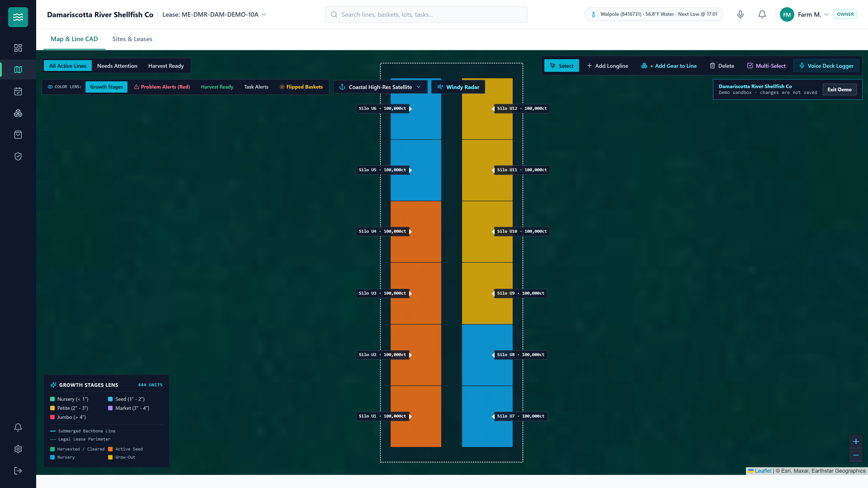Select the map icon in sidebar
Viewport: 868px width, 488px height.
18,70
